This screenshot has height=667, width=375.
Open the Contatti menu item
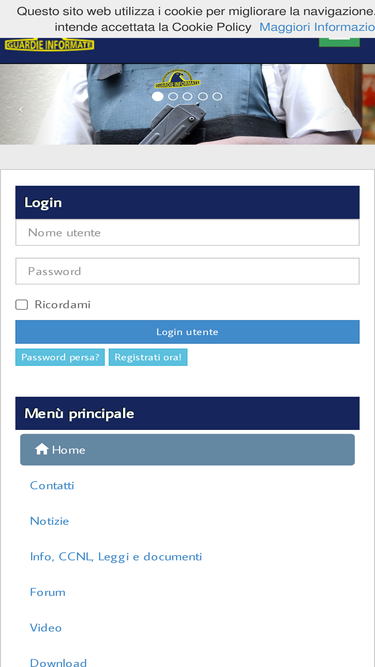(x=52, y=485)
